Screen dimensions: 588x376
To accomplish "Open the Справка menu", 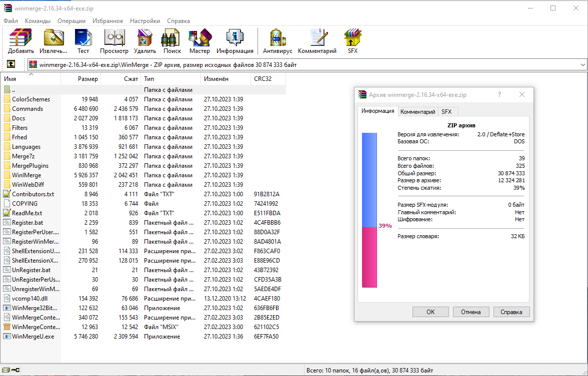I will click(178, 21).
